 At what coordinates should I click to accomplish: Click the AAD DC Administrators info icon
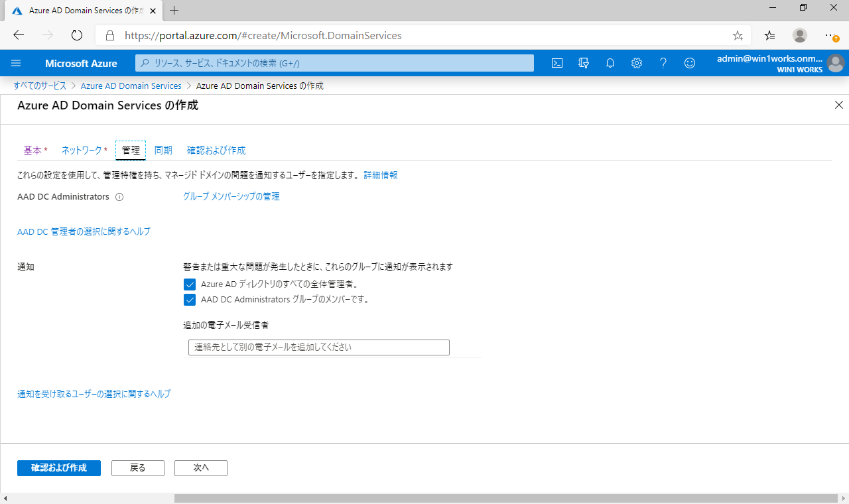click(x=119, y=197)
